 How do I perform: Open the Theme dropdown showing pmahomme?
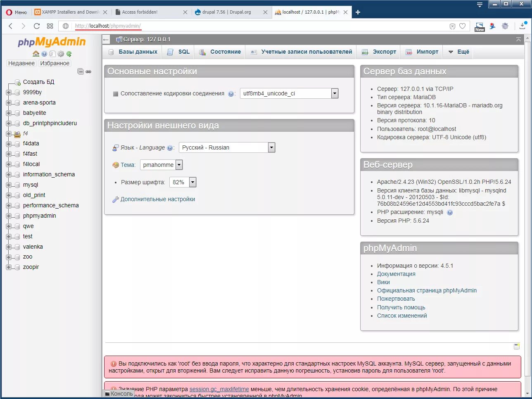pyautogui.click(x=161, y=165)
